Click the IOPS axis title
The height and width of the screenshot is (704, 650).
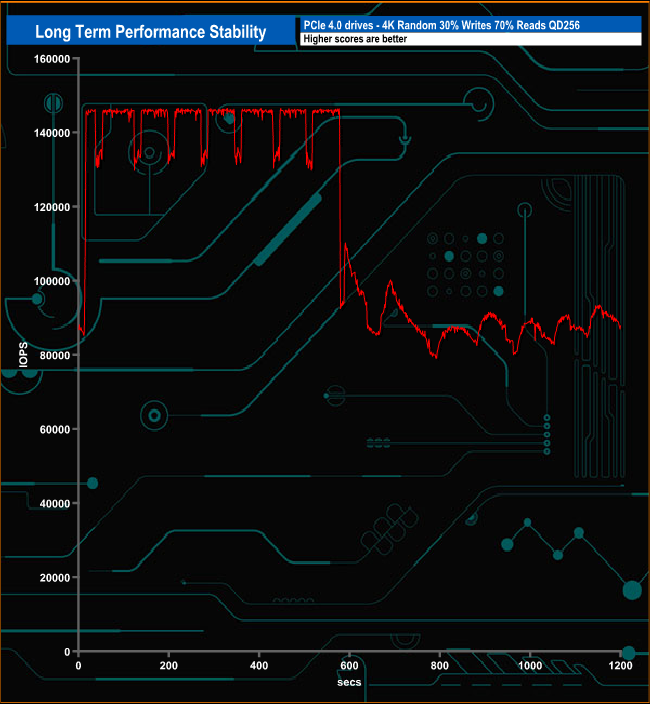pos(24,355)
